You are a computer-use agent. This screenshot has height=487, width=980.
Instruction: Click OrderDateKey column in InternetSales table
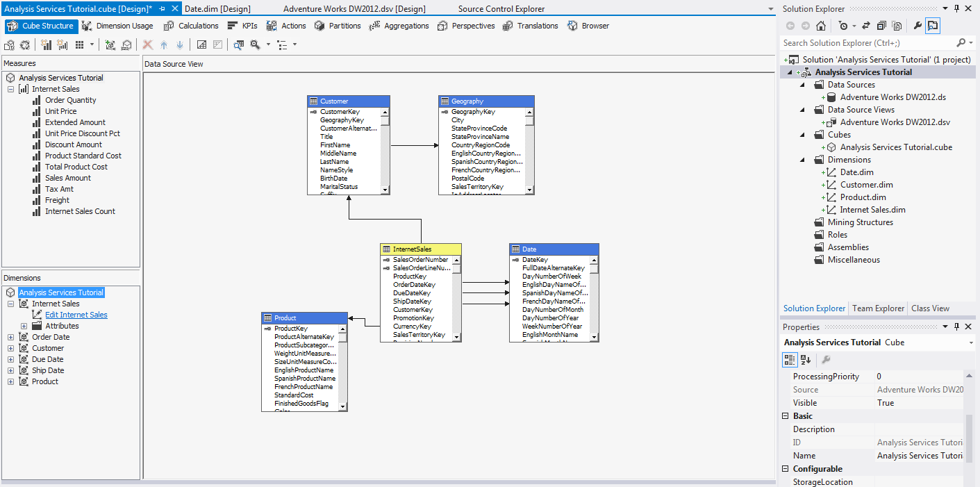coord(414,285)
